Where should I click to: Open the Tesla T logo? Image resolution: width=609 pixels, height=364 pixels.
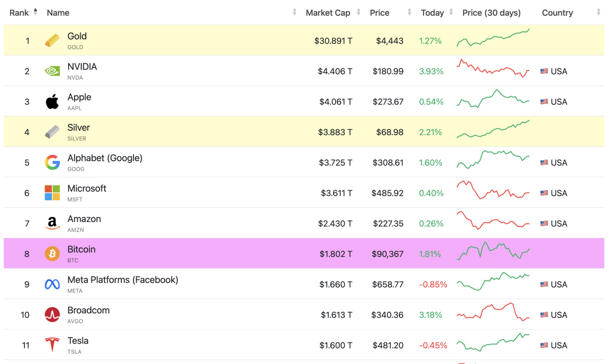coord(52,345)
